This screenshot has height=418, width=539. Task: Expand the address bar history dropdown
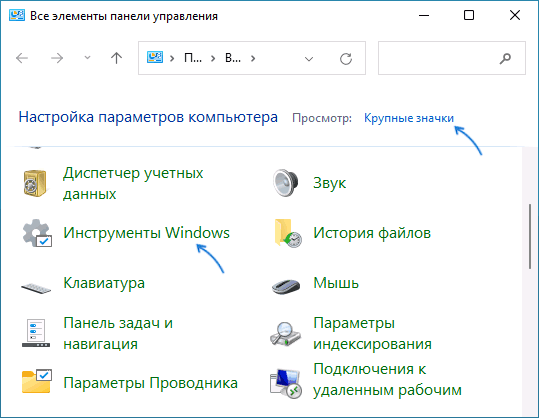point(309,59)
